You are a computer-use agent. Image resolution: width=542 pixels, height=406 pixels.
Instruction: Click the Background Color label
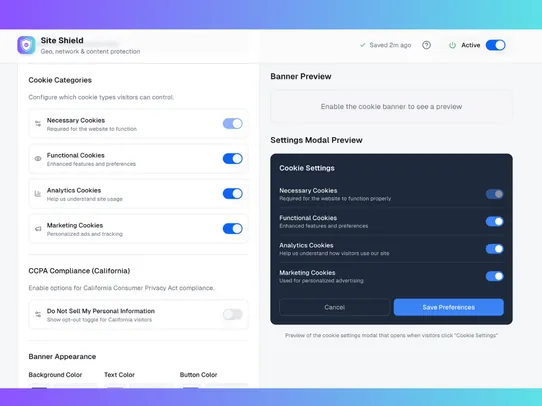coord(55,375)
